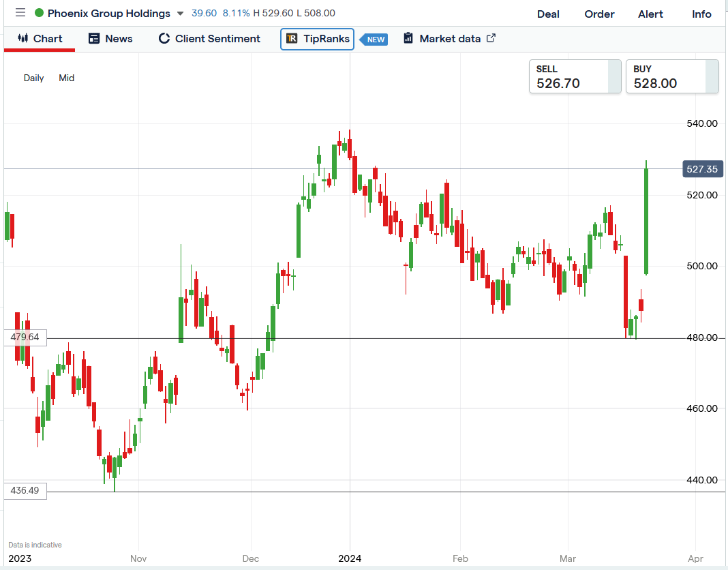Open the Info menu item

pos(701,14)
